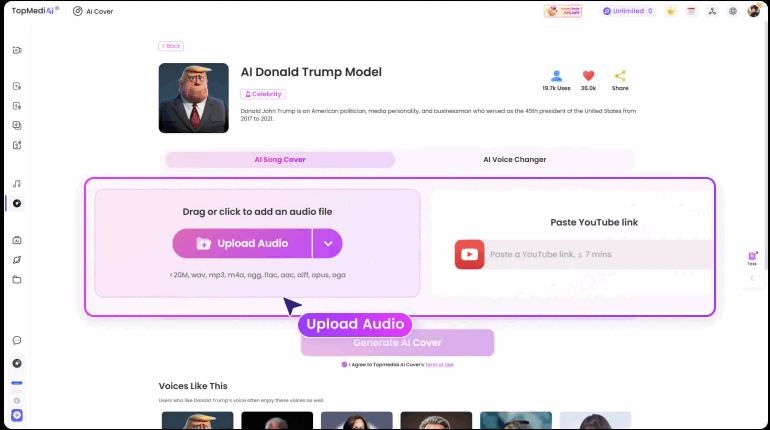
Task: Click the TopMediAi logo
Action: pyautogui.click(x=35, y=11)
